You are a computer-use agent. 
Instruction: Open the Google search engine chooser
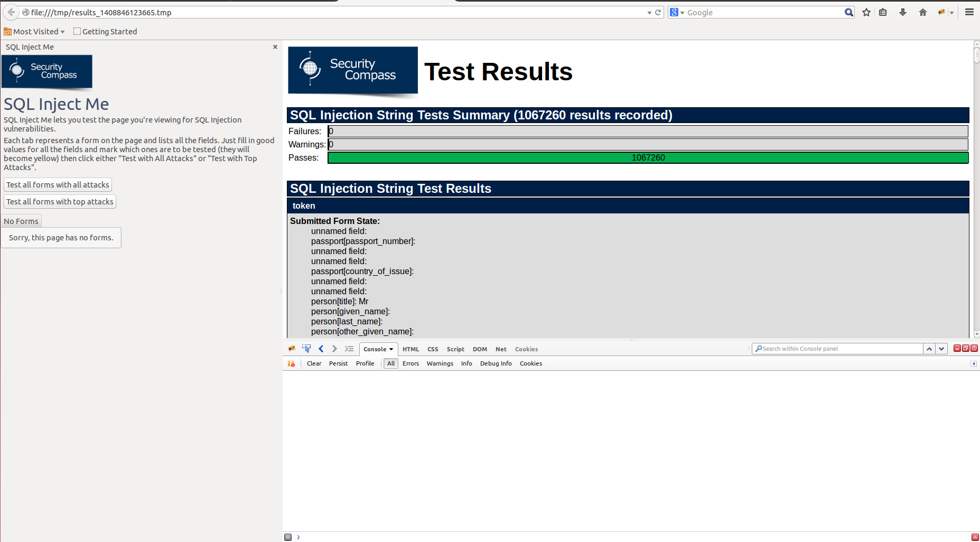(676, 12)
